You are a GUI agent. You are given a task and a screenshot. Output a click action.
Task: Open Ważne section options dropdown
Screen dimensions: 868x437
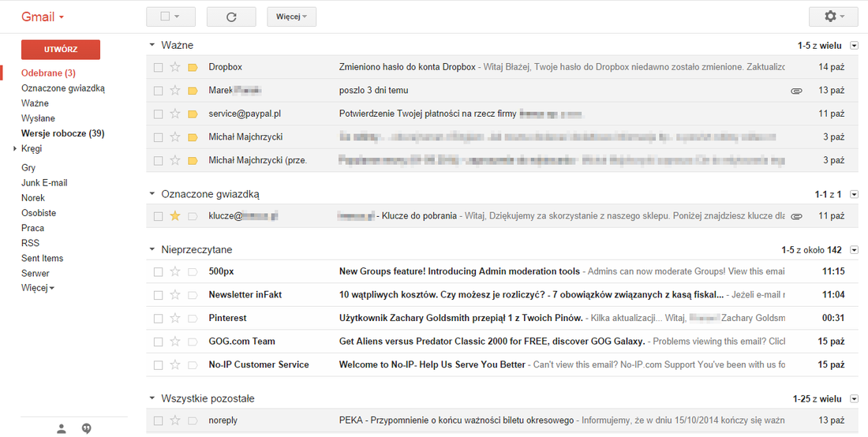click(x=854, y=46)
